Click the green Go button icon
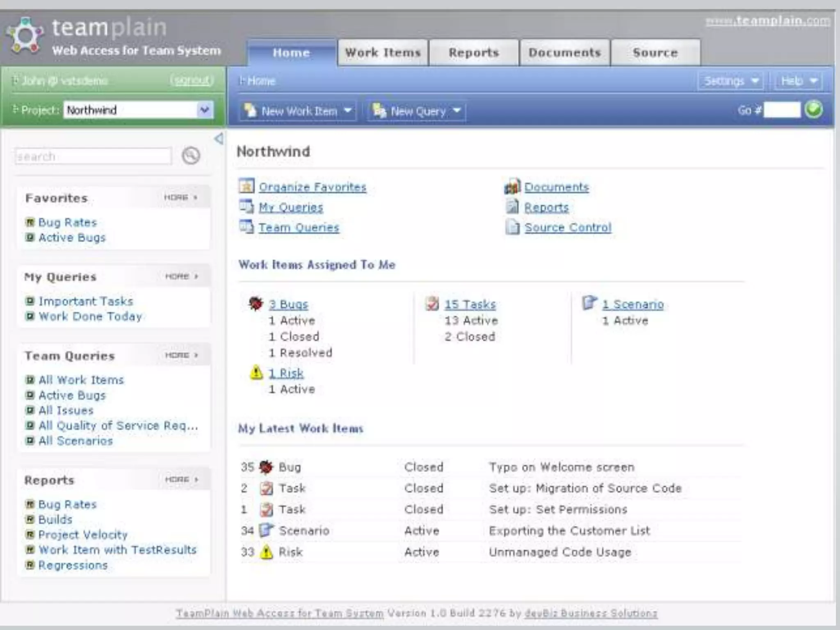The height and width of the screenshot is (630, 840). click(813, 110)
